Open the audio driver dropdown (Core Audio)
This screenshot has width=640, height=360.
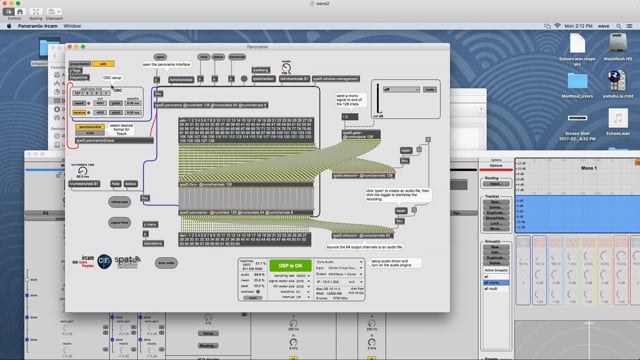[x=339, y=262]
